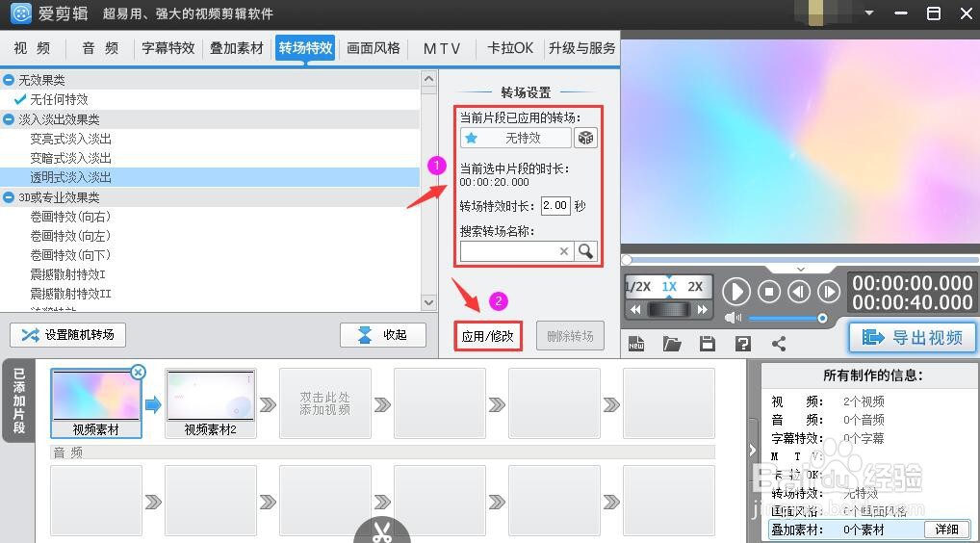The width and height of the screenshot is (980, 543).
Task: Select the 转场特效 tab
Action: tap(305, 48)
